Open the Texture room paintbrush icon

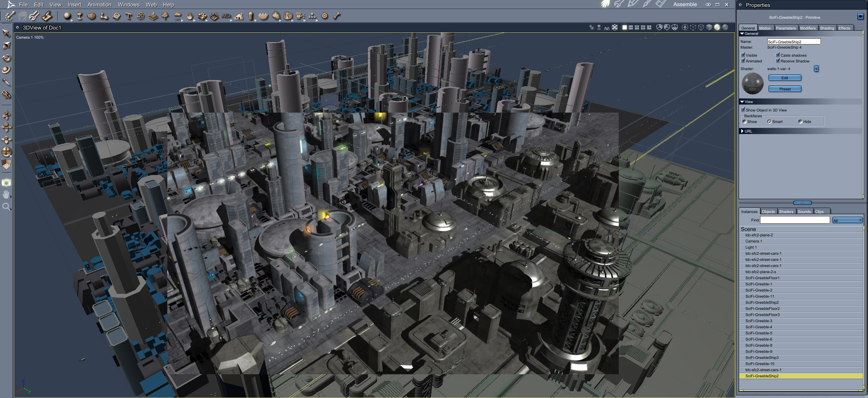tap(647, 4)
